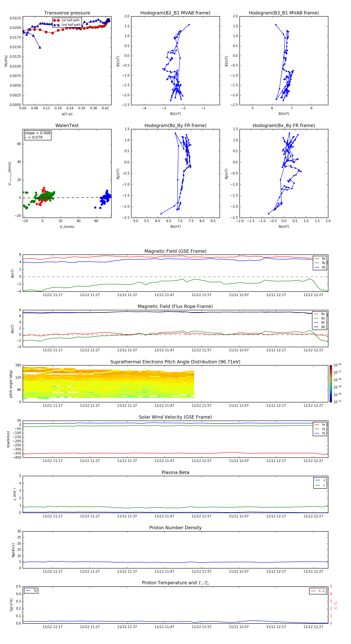This screenshot has height=644, width=351.
Task: Click the "Proton Temperature and Te/Tp" title
Action: [175, 583]
